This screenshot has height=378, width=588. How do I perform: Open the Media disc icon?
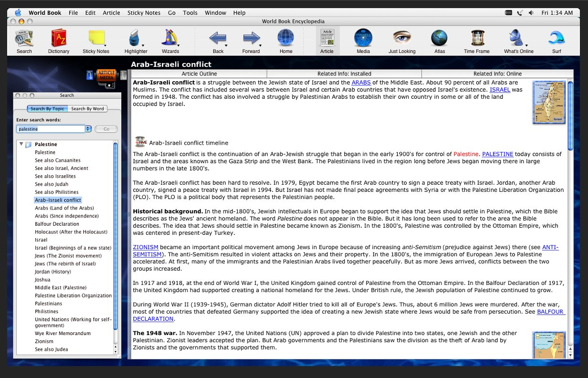click(363, 38)
